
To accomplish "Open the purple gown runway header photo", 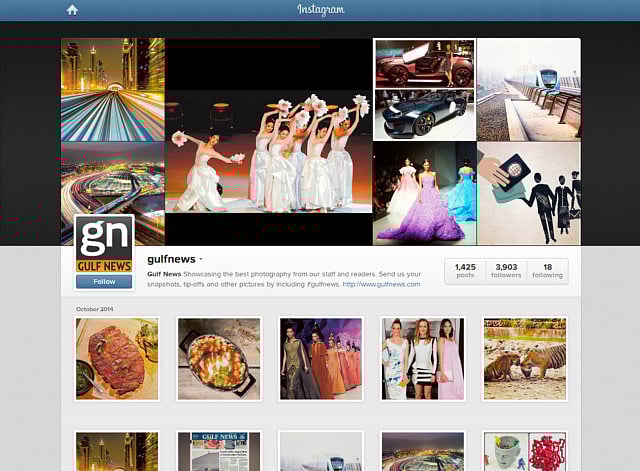I will point(424,193).
